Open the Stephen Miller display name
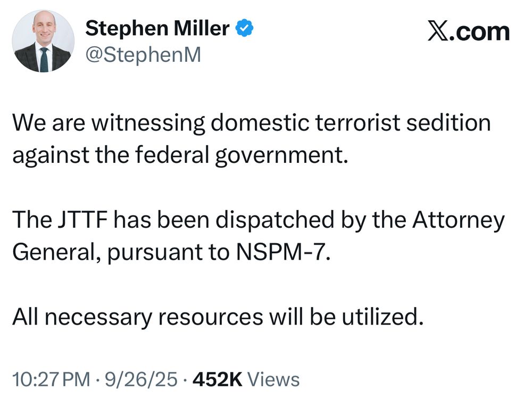The width and height of the screenshot is (532, 398). [157, 28]
